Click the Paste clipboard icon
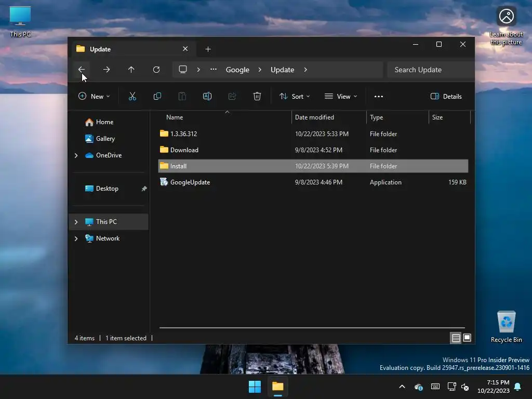Screen dimensions: 532x399 182,96
